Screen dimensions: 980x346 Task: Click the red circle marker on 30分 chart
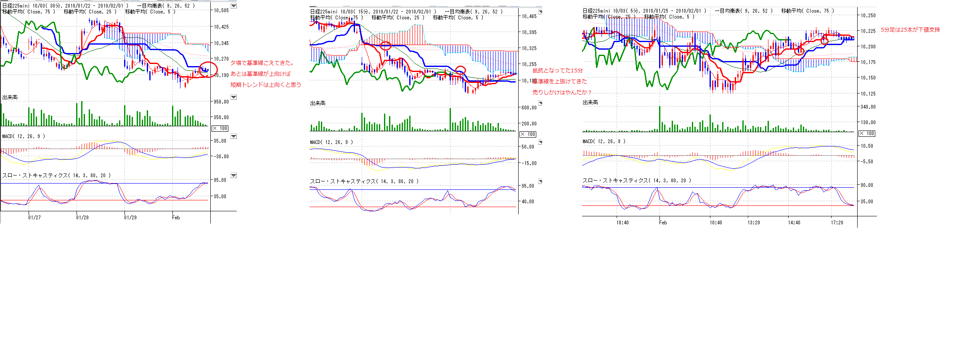pos(208,69)
